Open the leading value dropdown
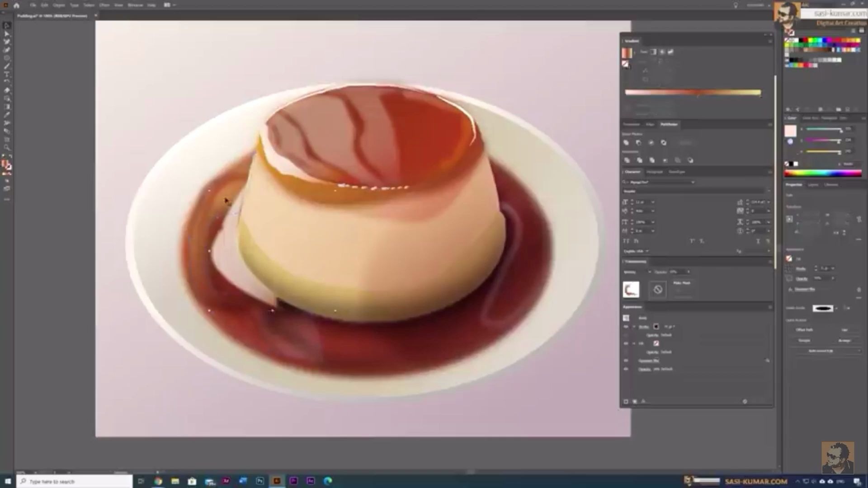 (x=768, y=202)
